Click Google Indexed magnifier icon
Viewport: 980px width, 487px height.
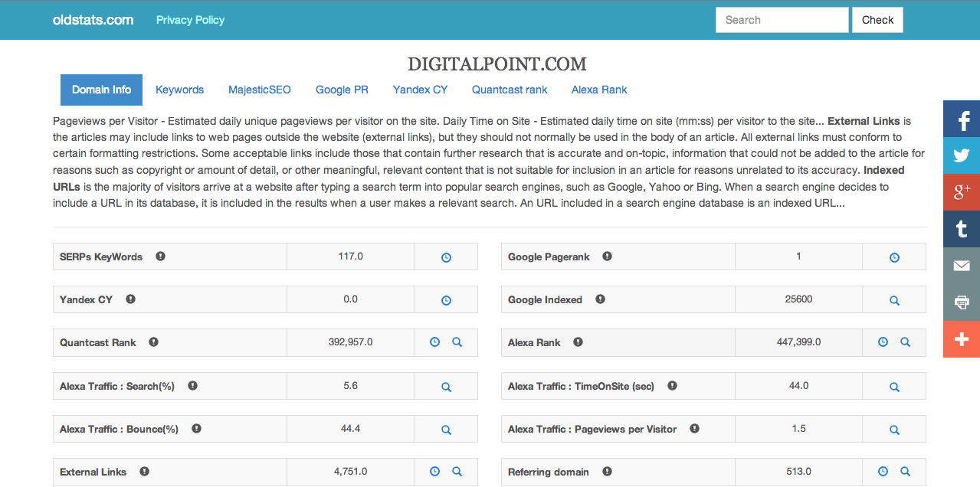click(x=894, y=301)
